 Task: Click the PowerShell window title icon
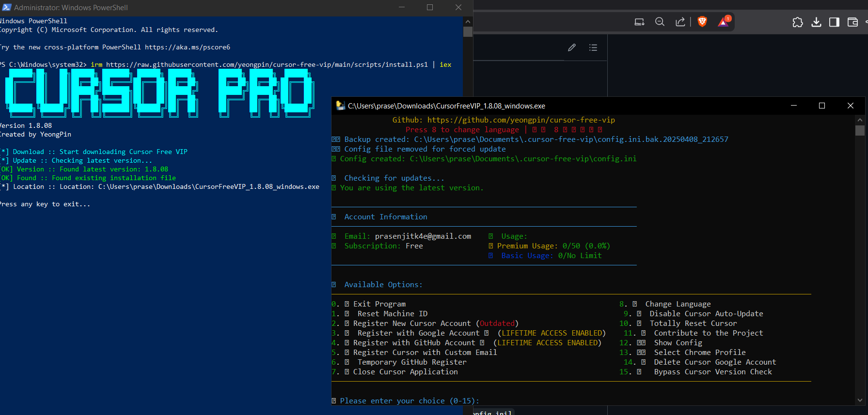tap(6, 7)
